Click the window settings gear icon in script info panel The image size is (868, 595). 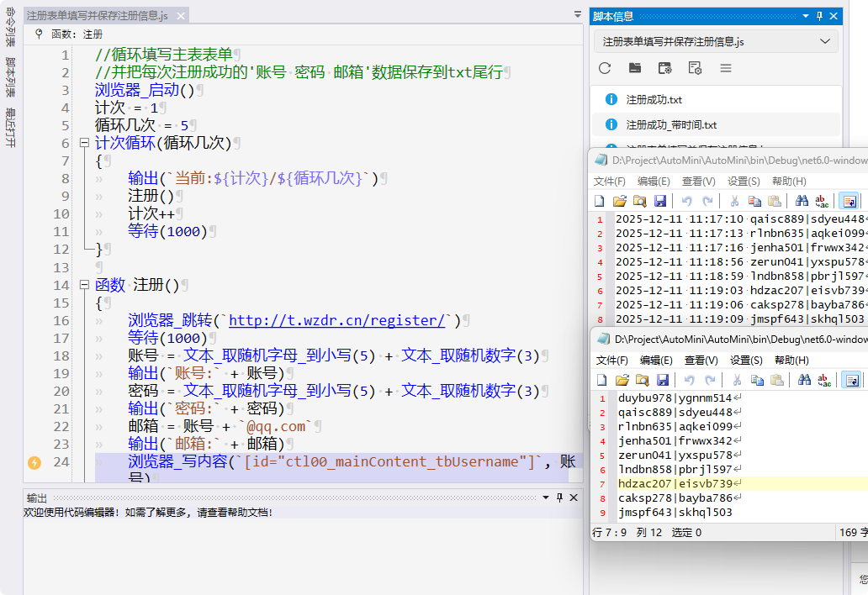coord(665,68)
